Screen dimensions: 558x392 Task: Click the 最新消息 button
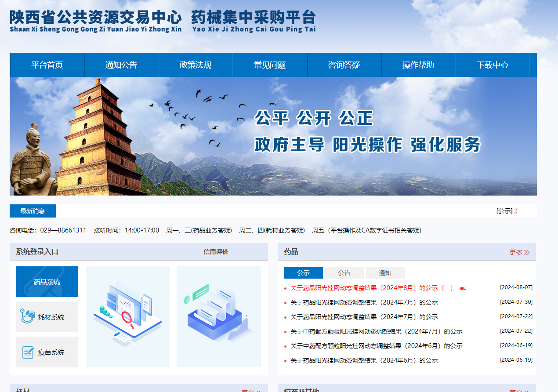[32, 211]
